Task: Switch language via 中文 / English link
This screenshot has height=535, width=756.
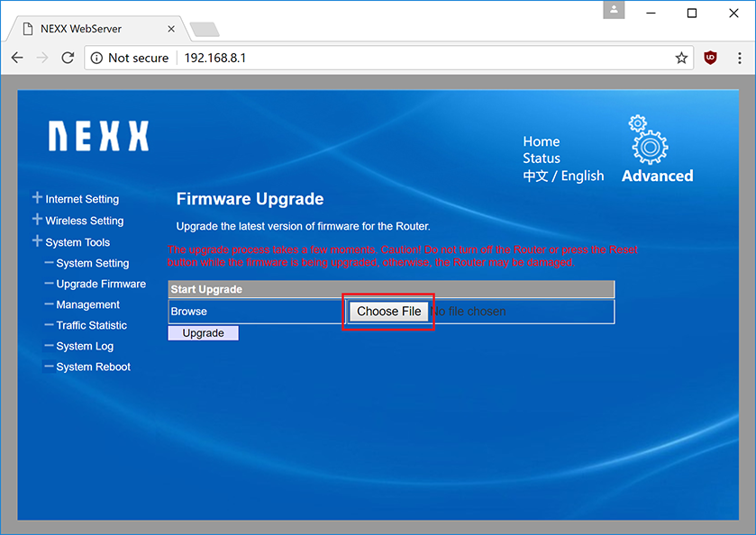Action: coord(563,176)
